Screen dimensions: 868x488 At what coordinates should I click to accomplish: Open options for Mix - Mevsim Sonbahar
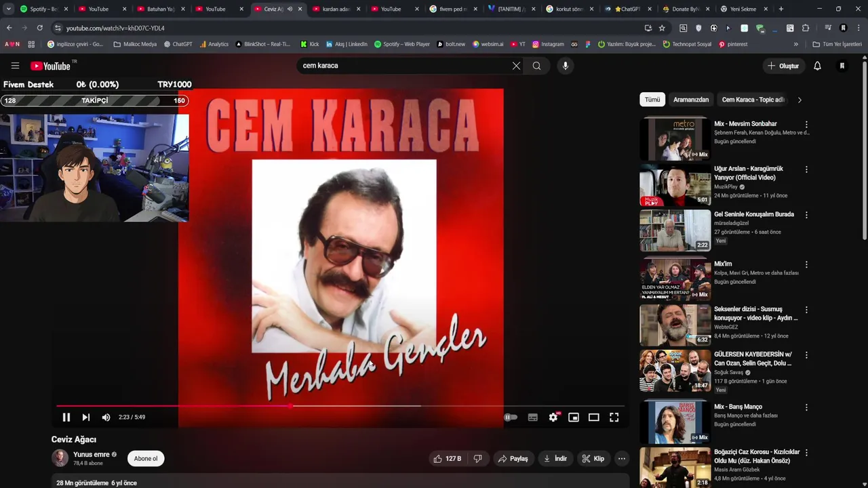(806, 125)
